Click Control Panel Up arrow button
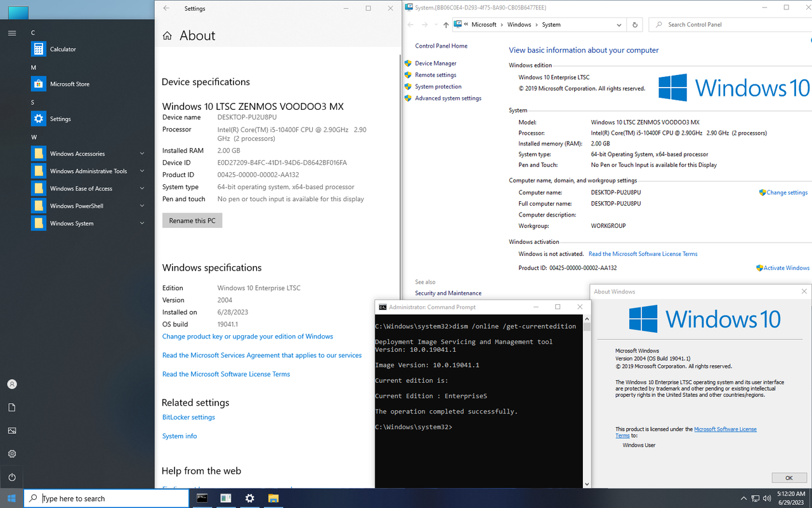 click(446, 25)
